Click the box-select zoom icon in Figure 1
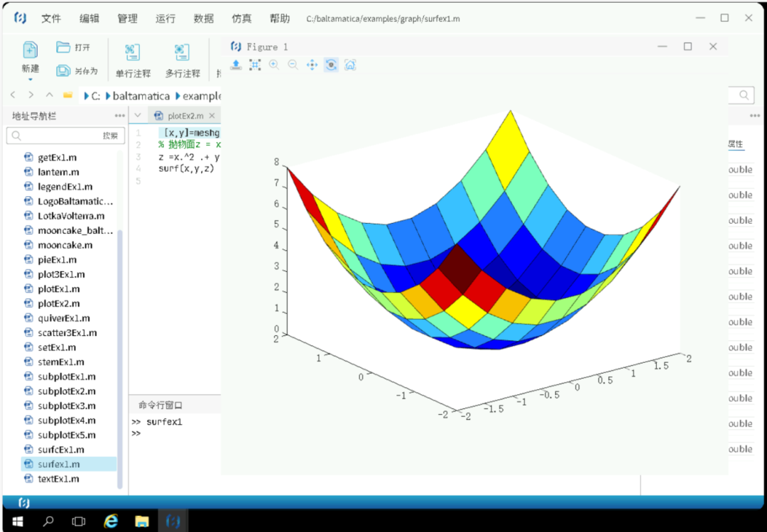The image size is (767, 532). click(x=255, y=65)
